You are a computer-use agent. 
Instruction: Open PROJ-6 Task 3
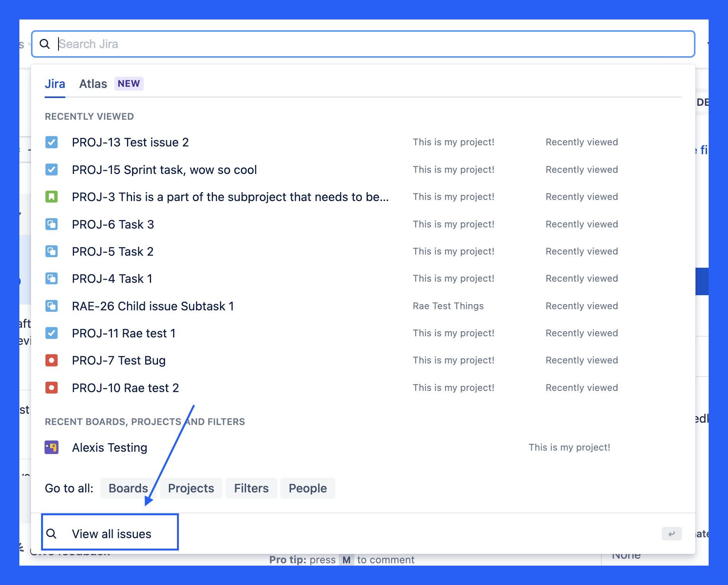click(x=113, y=224)
